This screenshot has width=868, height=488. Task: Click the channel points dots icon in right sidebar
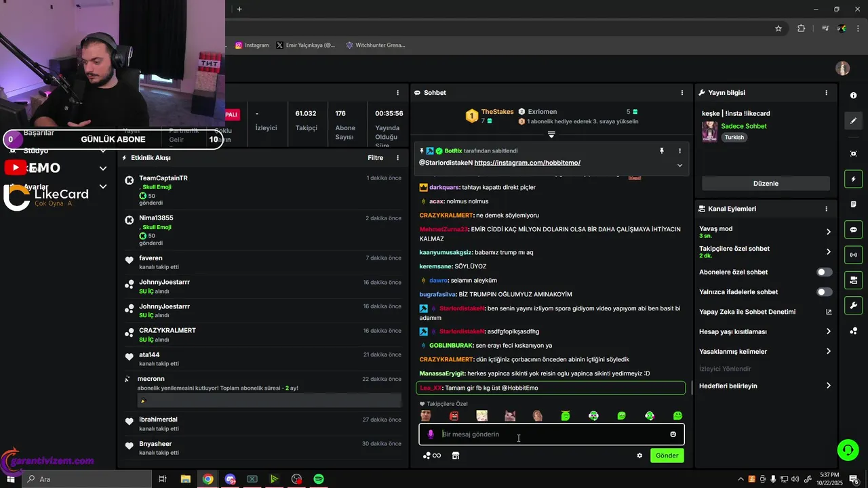point(853,331)
